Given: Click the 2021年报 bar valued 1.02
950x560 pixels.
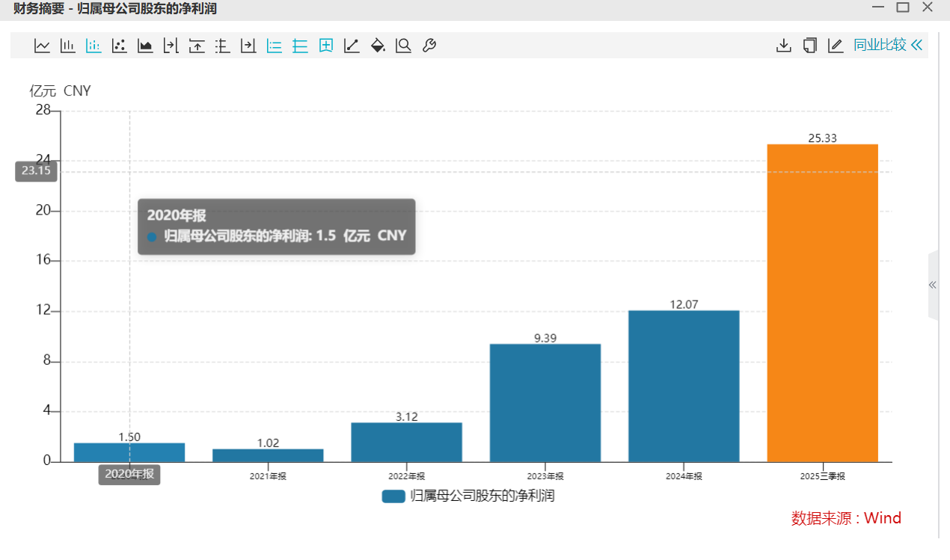Looking at the screenshot, I should tap(268, 455).
